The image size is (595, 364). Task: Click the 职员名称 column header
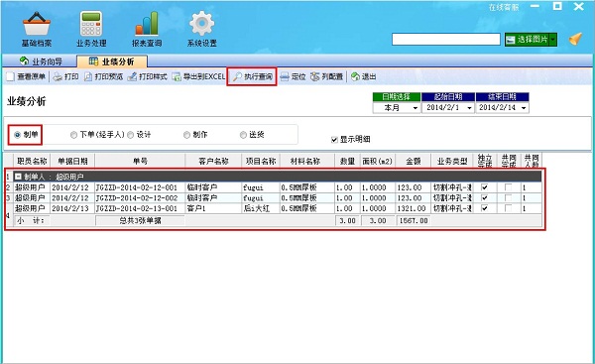tap(32, 161)
